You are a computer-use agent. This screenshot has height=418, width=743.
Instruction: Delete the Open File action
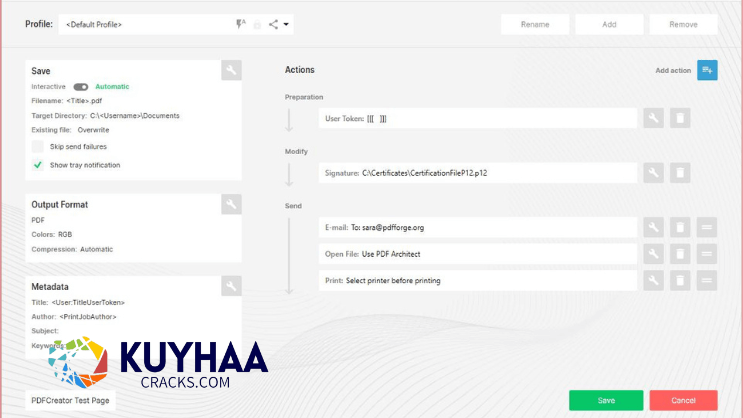tap(680, 254)
